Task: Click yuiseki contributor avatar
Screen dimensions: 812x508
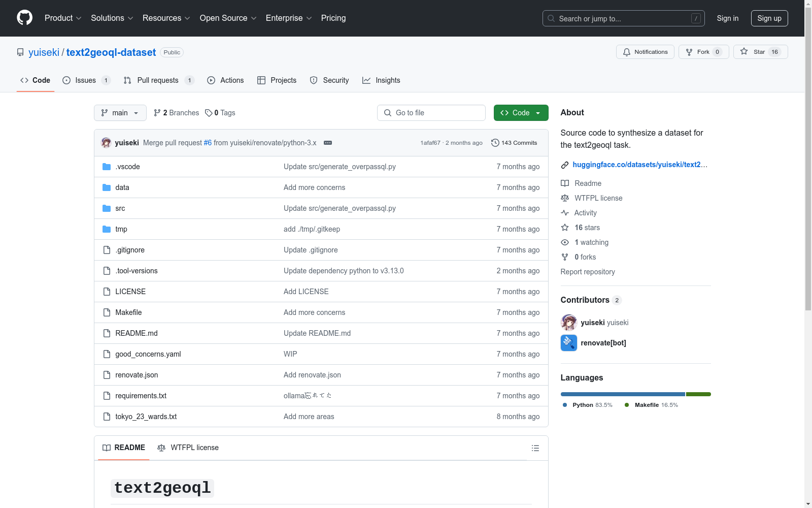Action: pyautogui.click(x=569, y=323)
